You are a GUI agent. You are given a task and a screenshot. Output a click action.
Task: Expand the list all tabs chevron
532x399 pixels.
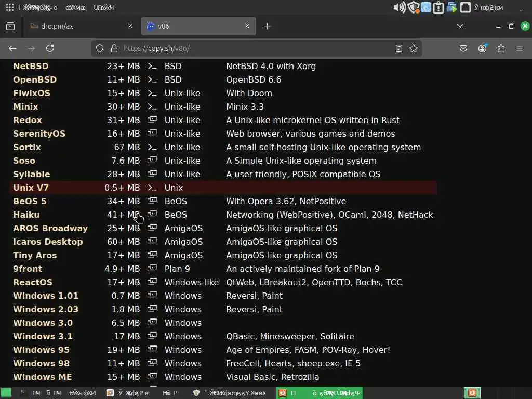[460, 26]
